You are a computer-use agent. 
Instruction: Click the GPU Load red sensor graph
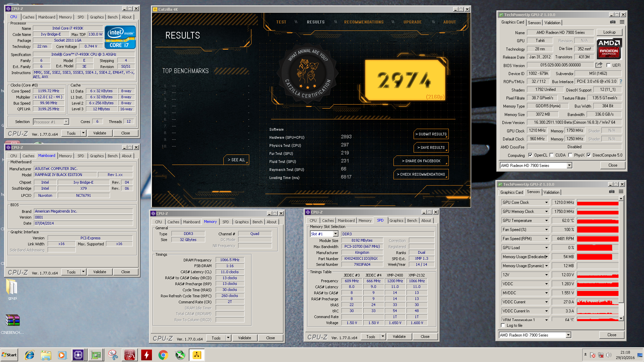click(x=598, y=248)
